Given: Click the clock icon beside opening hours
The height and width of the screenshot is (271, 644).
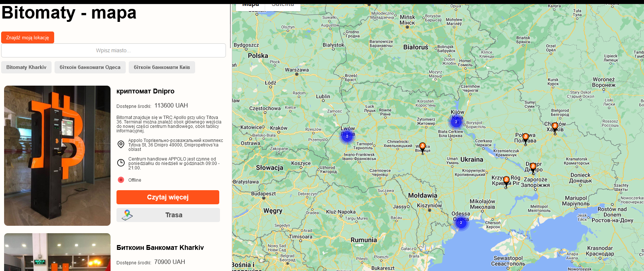Looking at the screenshot, I should tap(121, 163).
